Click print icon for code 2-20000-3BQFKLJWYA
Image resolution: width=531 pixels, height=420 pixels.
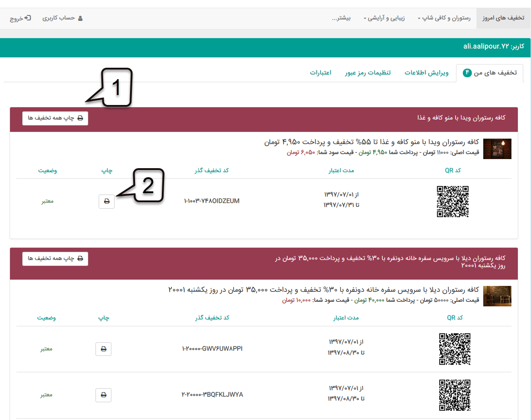point(103,395)
